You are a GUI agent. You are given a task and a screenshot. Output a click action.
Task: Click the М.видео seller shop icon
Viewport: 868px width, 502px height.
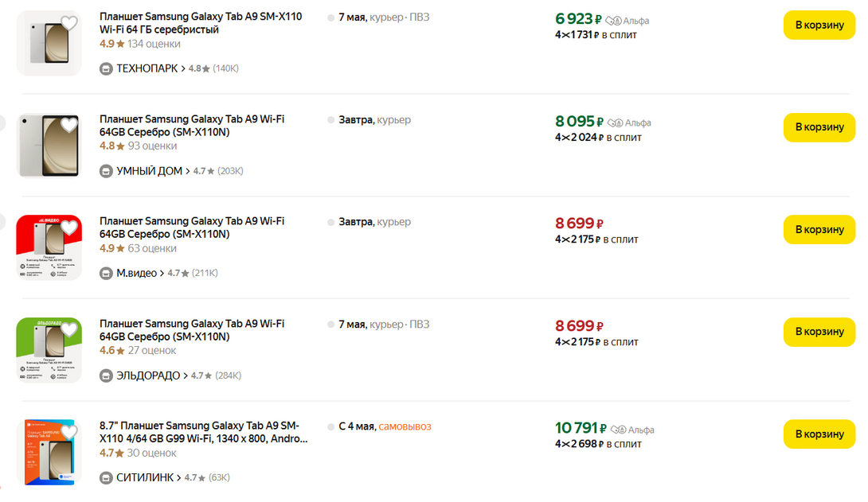click(106, 273)
